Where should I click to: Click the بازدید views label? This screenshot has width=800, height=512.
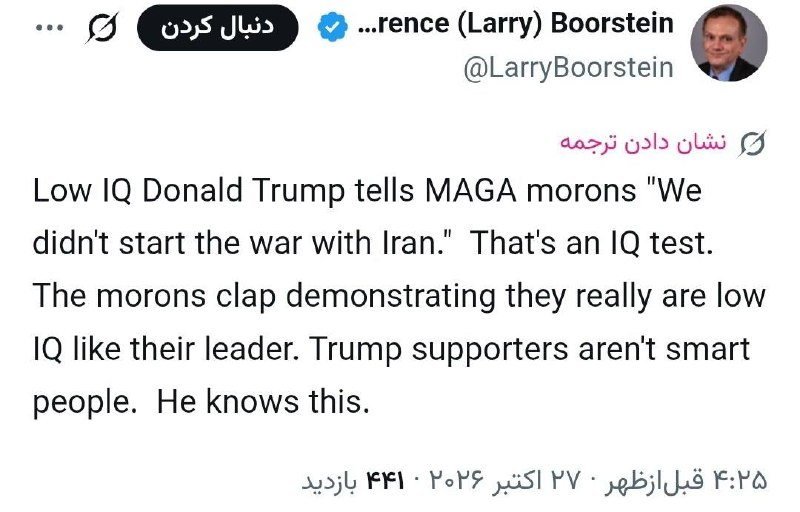click(330, 481)
